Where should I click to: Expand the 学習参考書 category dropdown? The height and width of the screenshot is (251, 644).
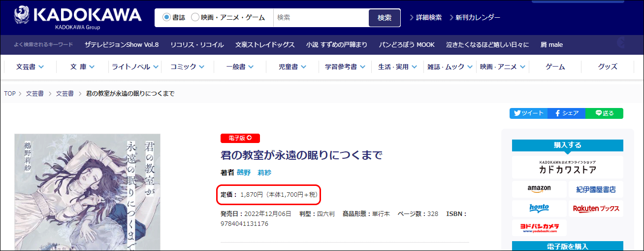click(x=345, y=67)
